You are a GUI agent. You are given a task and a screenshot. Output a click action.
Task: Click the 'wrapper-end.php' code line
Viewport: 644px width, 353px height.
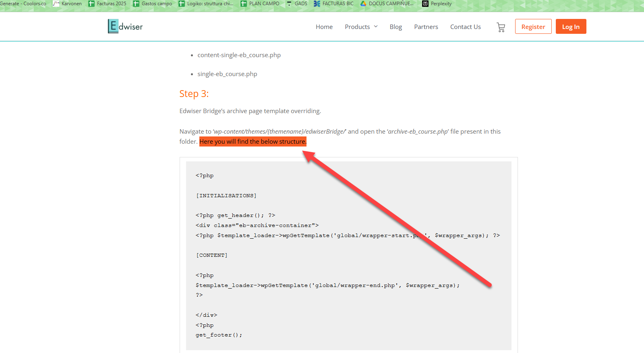(328, 285)
